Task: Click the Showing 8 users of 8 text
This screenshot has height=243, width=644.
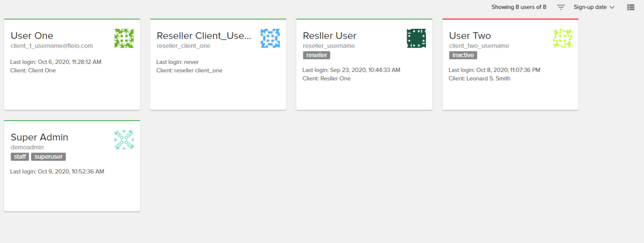Action: tap(519, 7)
